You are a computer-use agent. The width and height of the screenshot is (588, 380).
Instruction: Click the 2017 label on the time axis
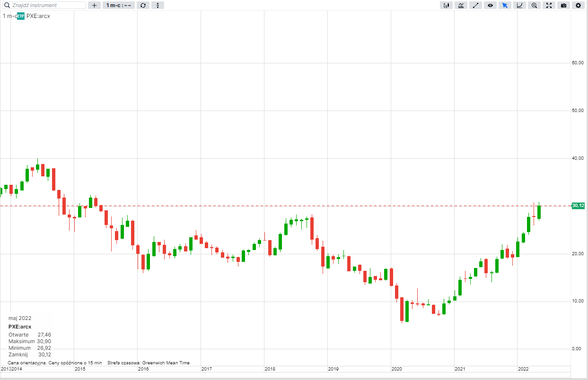207,369
